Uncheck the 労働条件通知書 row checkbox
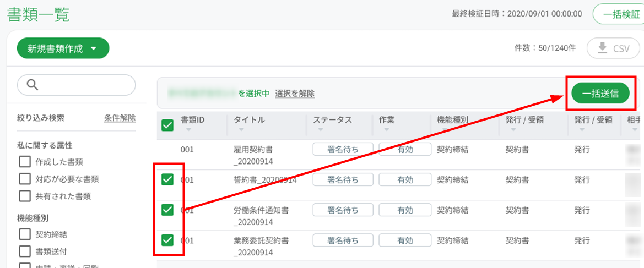Image resolution: width=644 pixels, height=268 pixels. tap(167, 210)
